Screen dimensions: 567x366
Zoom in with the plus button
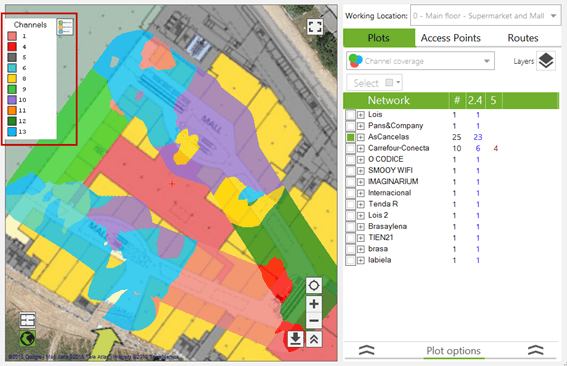(314, 303)
